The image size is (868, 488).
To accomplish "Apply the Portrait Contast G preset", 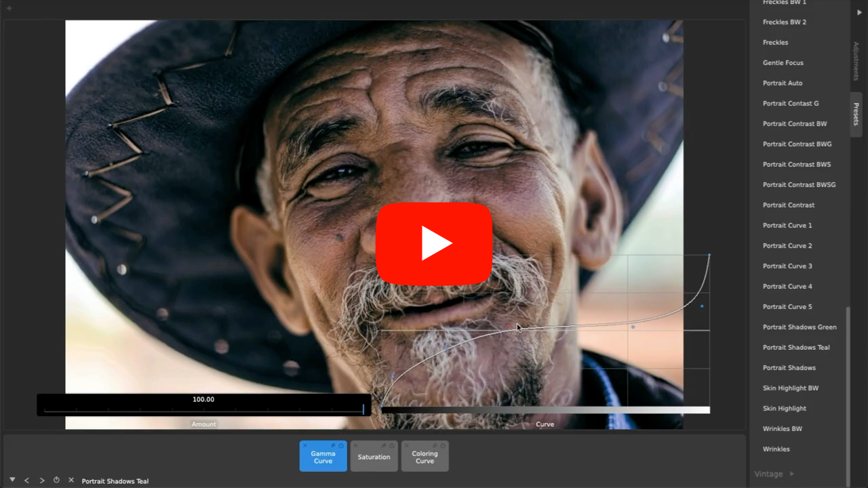I will click(791, 104).
